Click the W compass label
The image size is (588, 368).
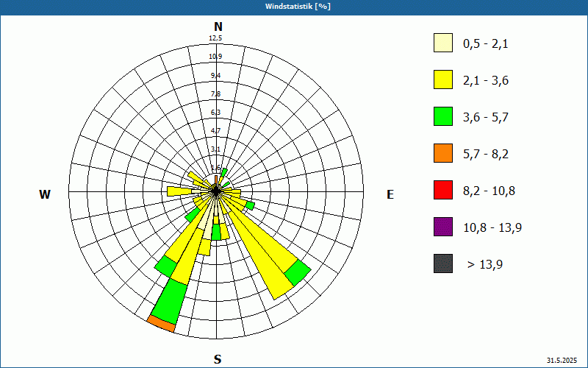45,194
